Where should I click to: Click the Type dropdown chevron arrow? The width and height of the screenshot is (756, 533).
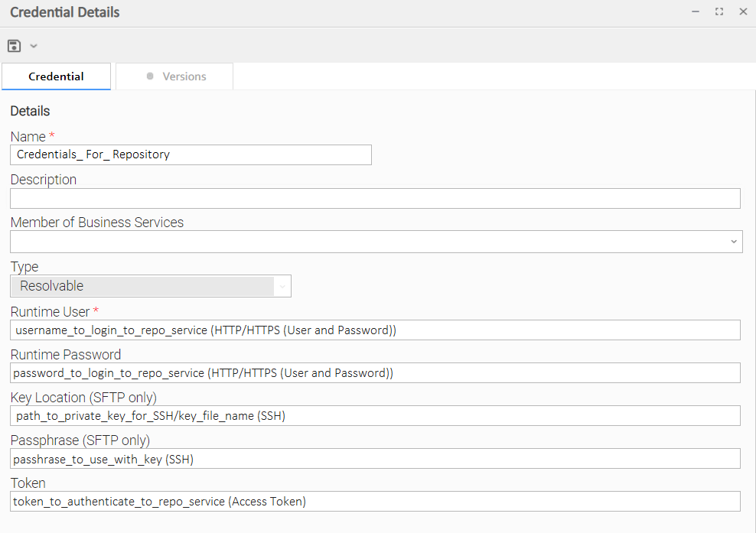(282, 287)
